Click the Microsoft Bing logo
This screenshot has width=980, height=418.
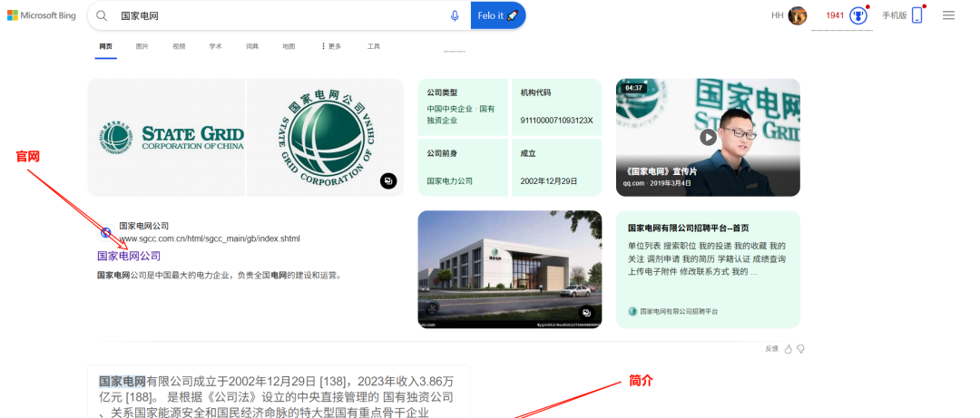[41, 15]
